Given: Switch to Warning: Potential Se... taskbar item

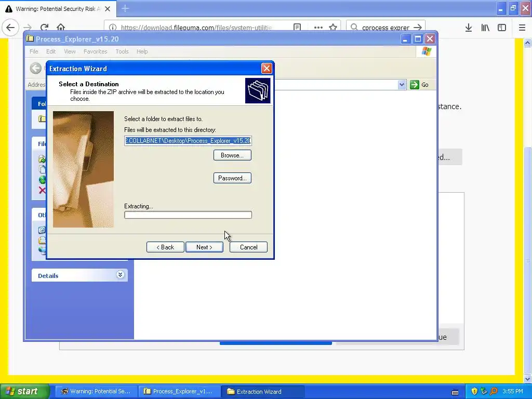Looking at the screenshot, I should 96,392.
